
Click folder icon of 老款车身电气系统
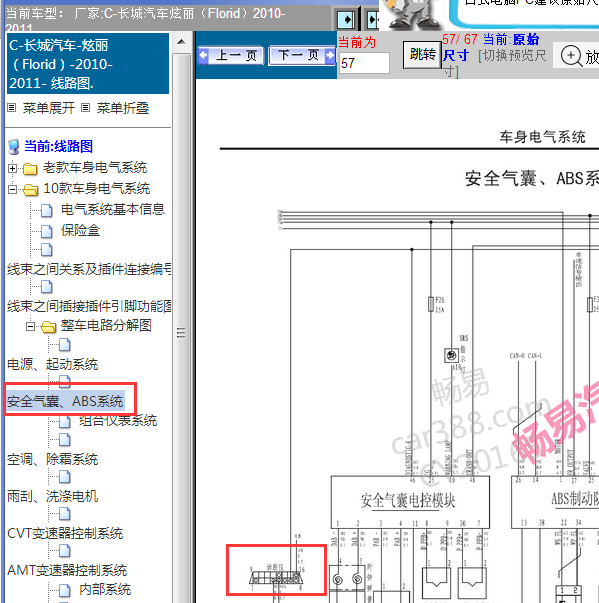pyautogui.click(x=30, y=168)
